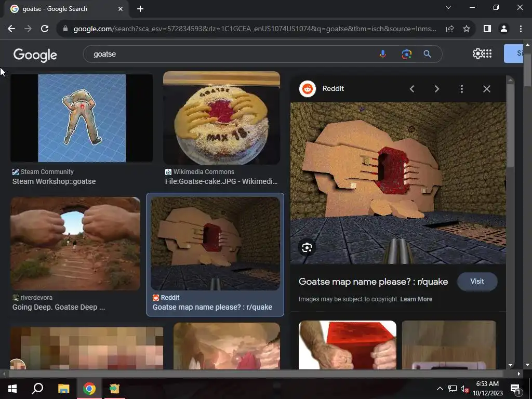Open a new browser tab

140,9
